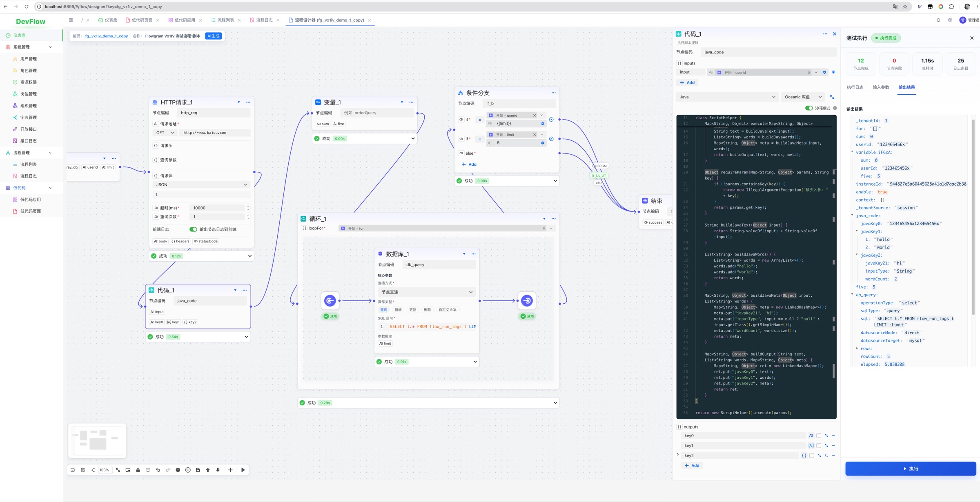Viewport: 980px width, 502px height.
Task: Click the save disk icon in canvas toolbar
Action: [198, 470]
